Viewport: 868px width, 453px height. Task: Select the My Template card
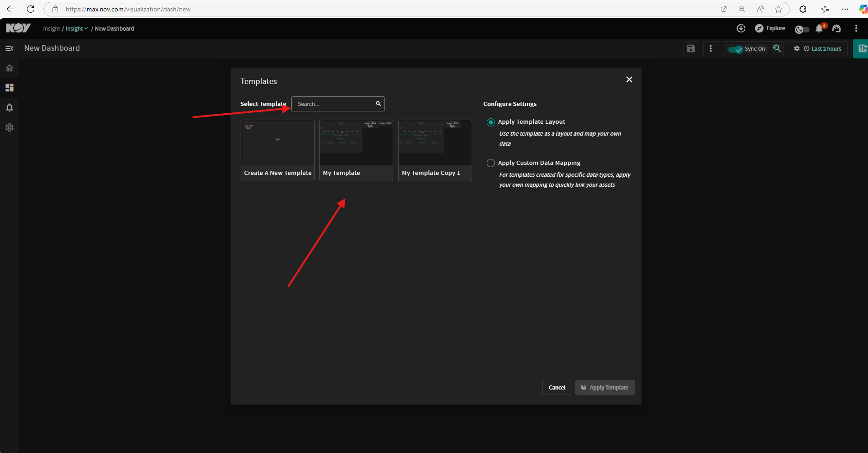[356, 150]
